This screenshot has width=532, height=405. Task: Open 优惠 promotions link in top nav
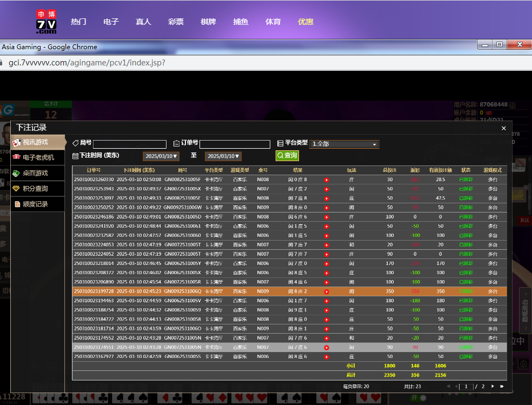305,22
